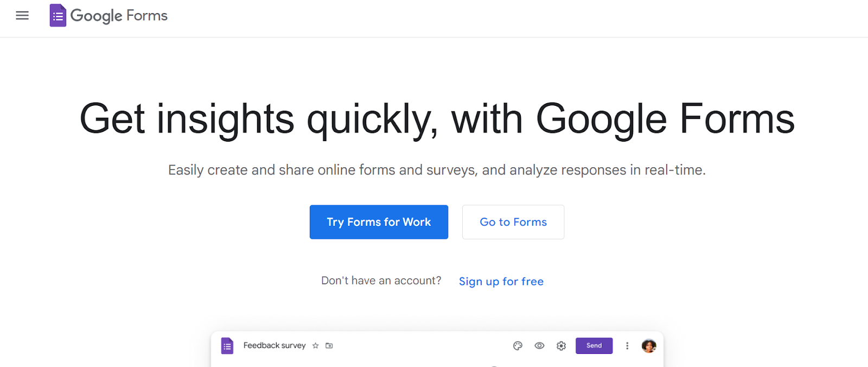868x367 pixels.
Task: Click the purple Send button
Action: [594, 346]
